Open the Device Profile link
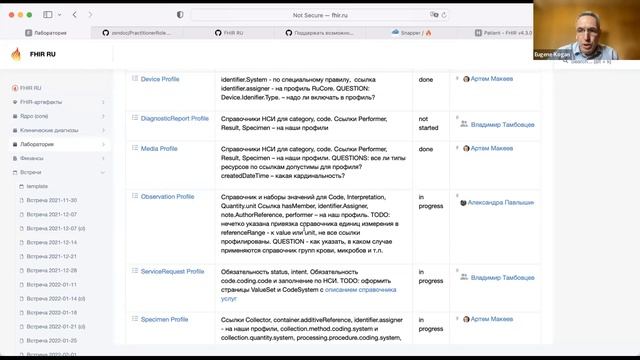Screen dimensions: 640x360 pyautogui.click(x=160, y=79)
